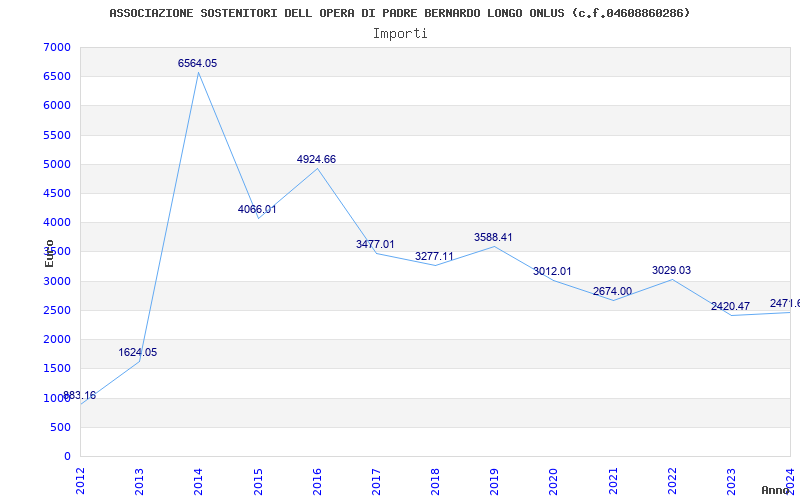Click the 2015 x-axis year label
Viewport: 800px width, 500px height.
coord(258,482)
